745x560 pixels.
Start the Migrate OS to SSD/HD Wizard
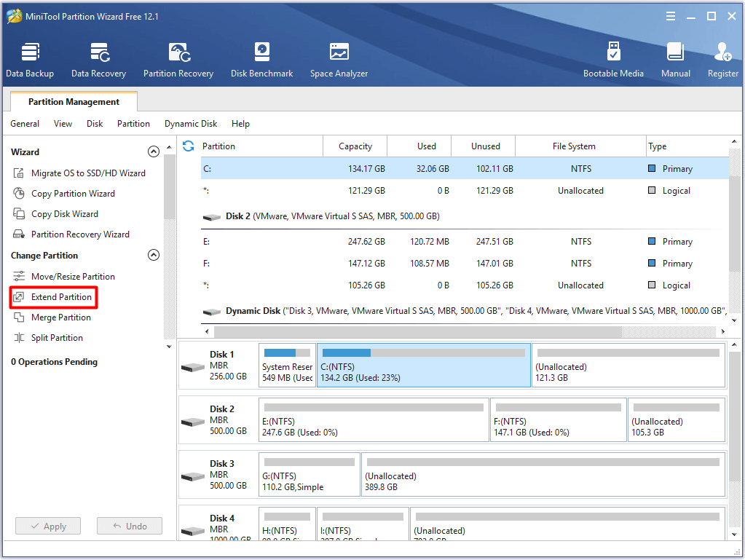tap(79, 173)
